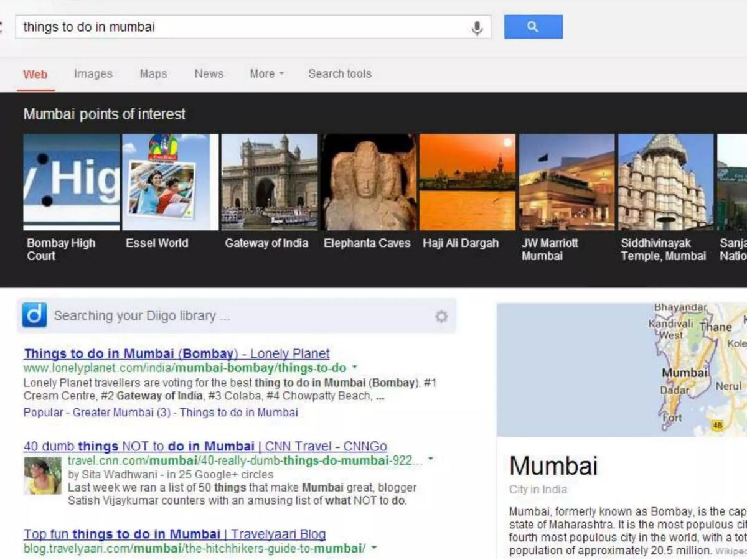Click 'City in India' subtitle text

(538, 490)
